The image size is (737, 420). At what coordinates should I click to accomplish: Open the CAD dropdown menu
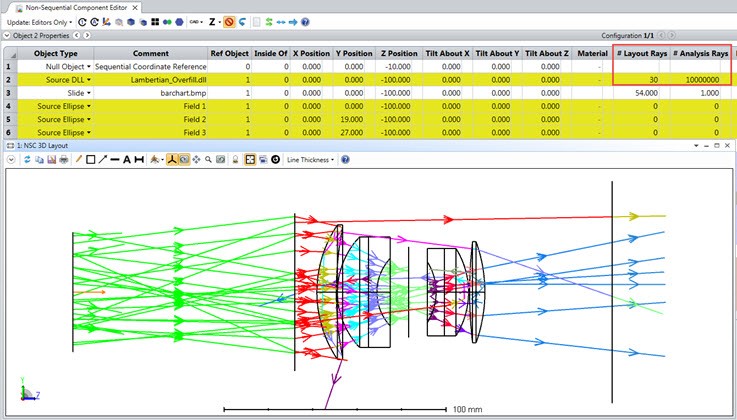196,22
